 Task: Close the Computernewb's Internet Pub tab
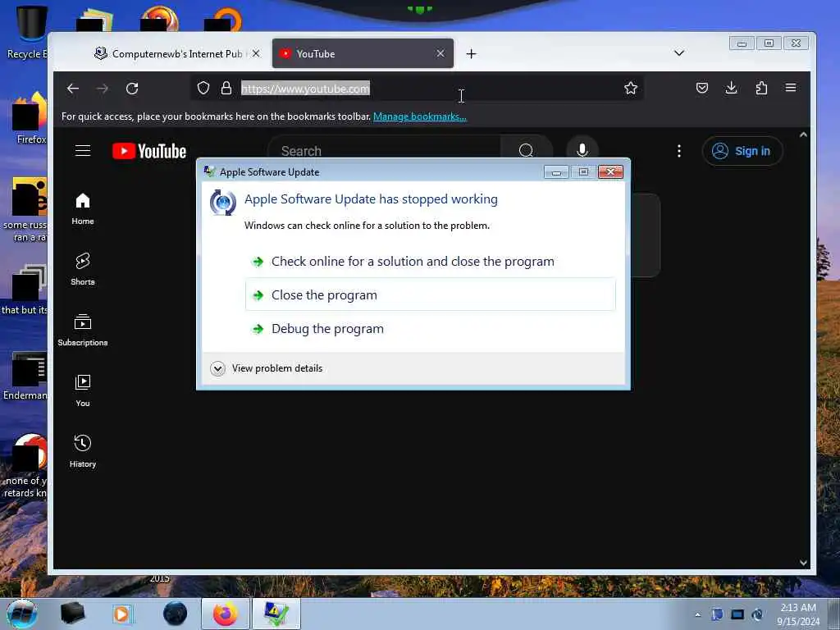click(256, 53)
